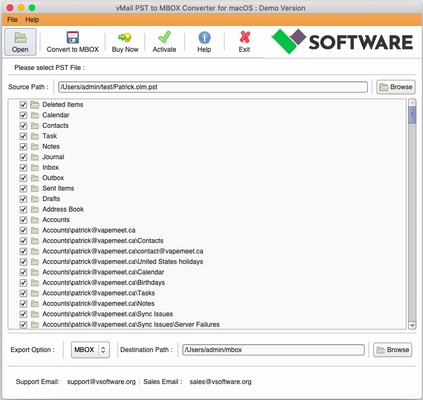Toggle the Notes folder checkbox

23,147
